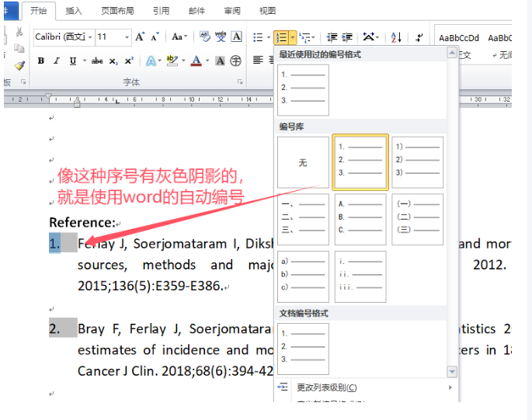Open the 页面布局 tab

[x=117, y=11]
